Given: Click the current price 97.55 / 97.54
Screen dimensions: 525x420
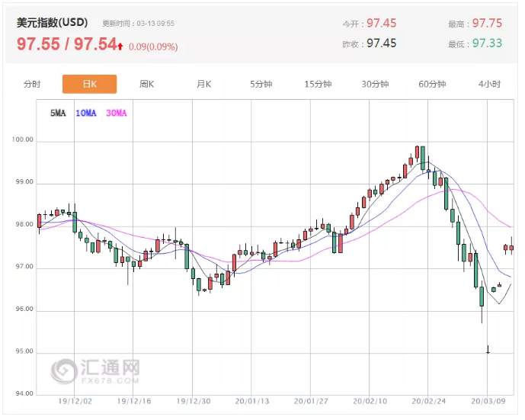Looking at the screenshot, I should click(66, 44).
